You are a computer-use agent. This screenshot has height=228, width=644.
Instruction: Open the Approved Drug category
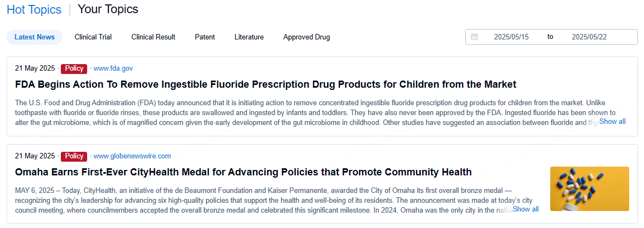(x=306, y=37)
